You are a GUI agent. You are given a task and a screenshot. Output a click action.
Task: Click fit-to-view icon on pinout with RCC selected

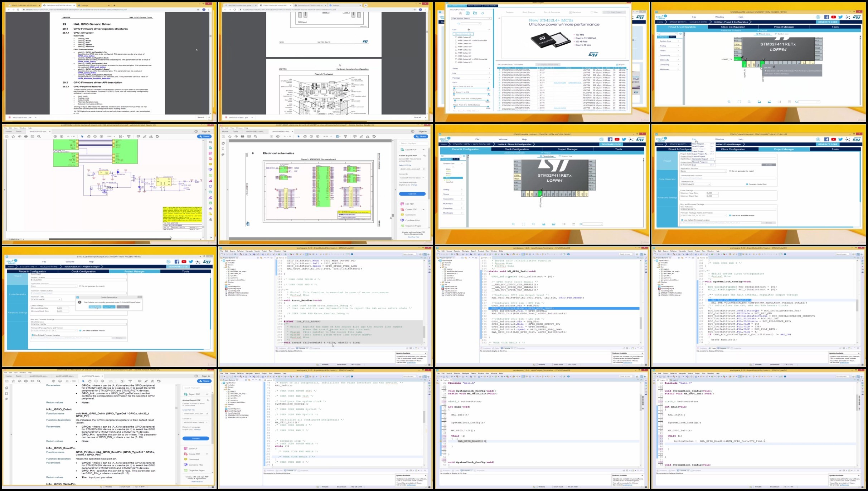pyautogui.click(x=523, y=224)
